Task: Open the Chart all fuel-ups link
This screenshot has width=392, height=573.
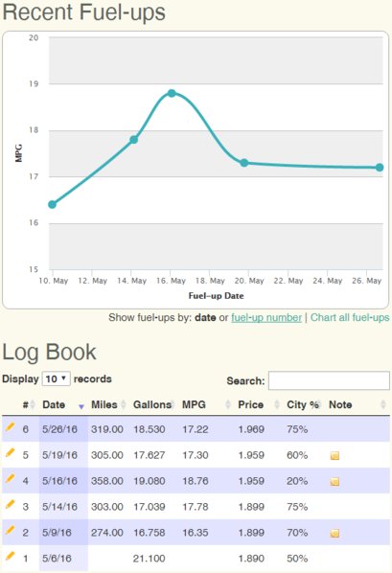Action: pyautogui.click(x=350, y=317)
